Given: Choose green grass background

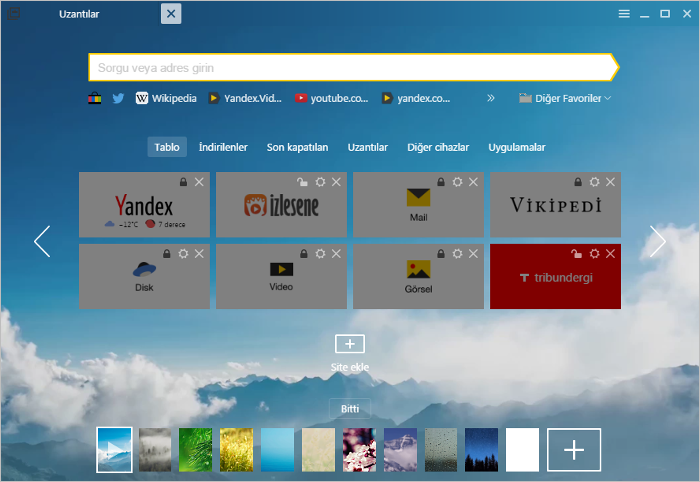Looking at the screenshot, I should coord(196,450).
